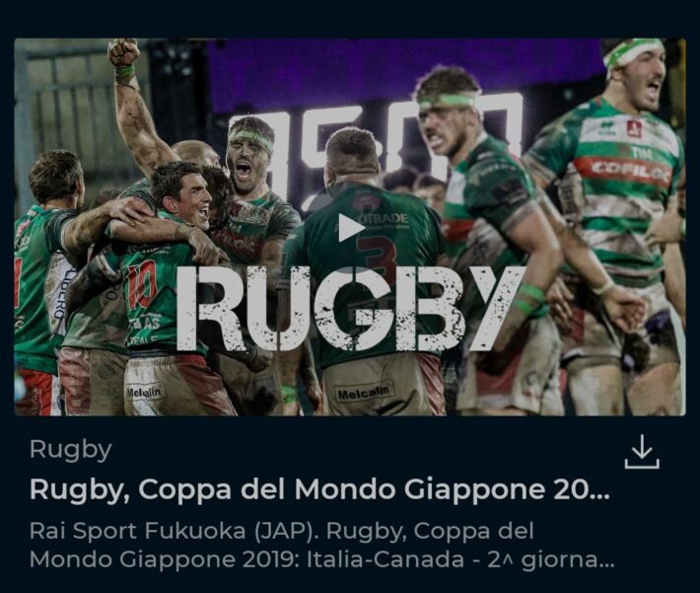This screenshot has height=593, width=700.
Task: Select the gray 'Rugby' category label
Action: tap(71, 450)
